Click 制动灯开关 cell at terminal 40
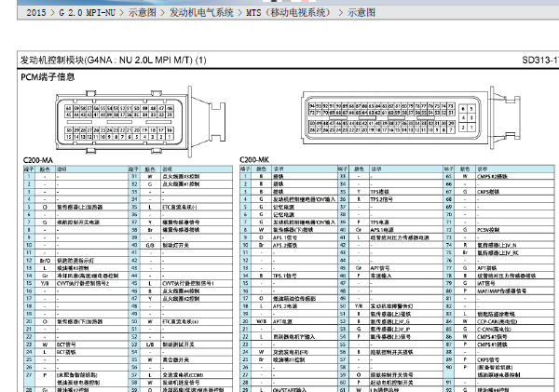Screen dimensions: 559x392 (x=176, y=245)
